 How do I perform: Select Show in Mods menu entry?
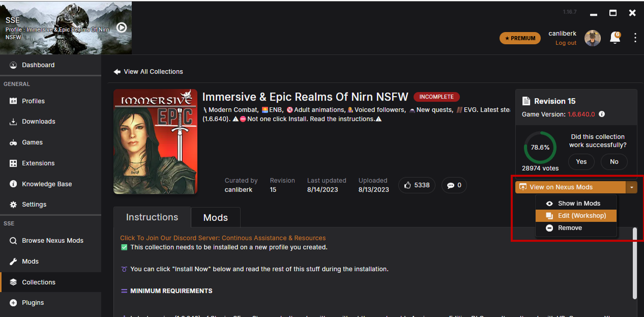pos(578,203)
